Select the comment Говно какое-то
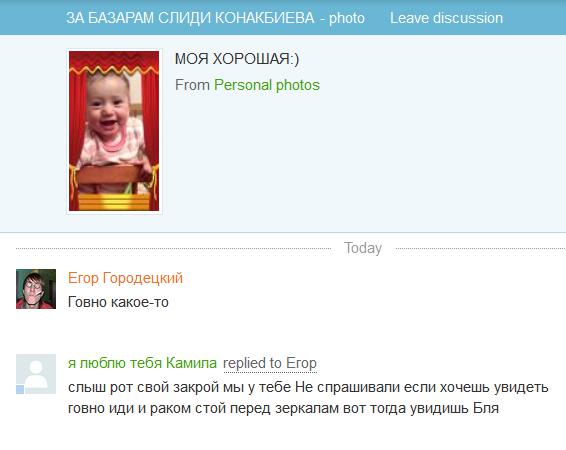566x450 pixels. click(118, 302)
